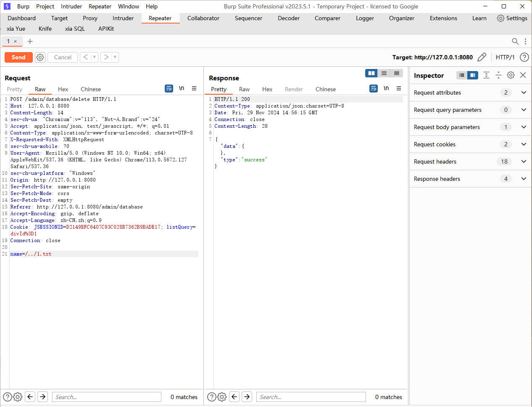Switch request view to Hex
The image size is (532, 407).
pyautogui.click(x=63, y=89)
